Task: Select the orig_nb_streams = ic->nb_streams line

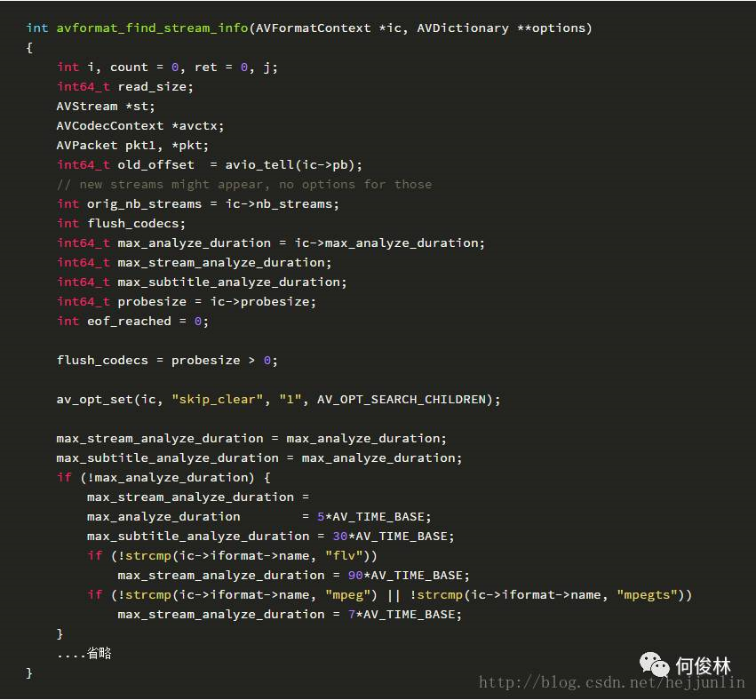Action: coord(198,204)
